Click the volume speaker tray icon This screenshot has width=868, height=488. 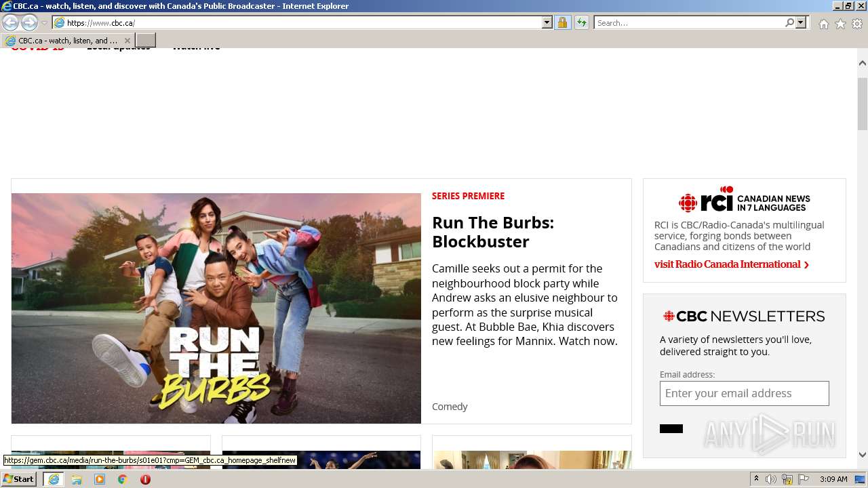click(x=771, y=479)
